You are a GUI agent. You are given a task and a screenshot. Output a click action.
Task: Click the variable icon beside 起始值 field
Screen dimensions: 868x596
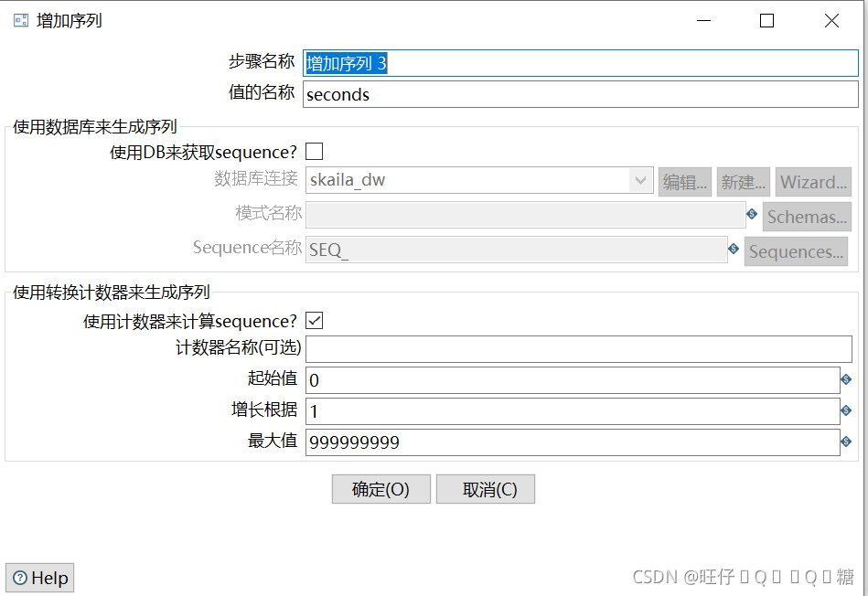[846, 379]
